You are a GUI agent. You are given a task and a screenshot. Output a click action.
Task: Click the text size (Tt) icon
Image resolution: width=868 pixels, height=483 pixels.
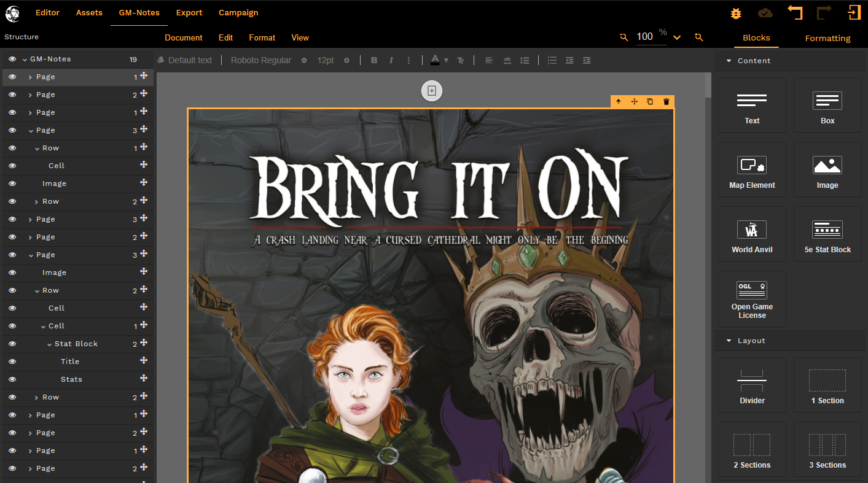coord(461,60)
